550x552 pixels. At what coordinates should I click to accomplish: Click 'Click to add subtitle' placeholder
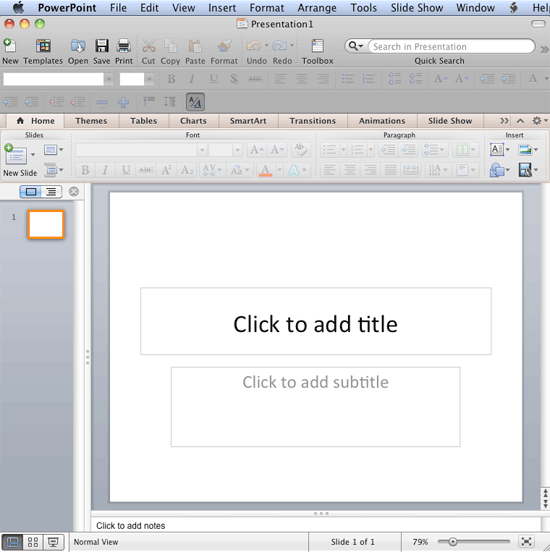pos(315,407)
